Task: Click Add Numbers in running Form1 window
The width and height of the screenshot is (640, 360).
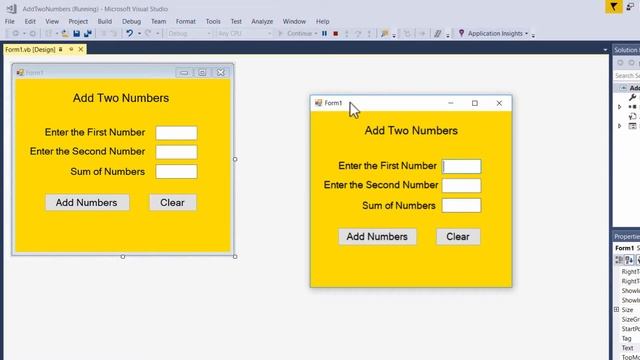Action: (377, 237)
